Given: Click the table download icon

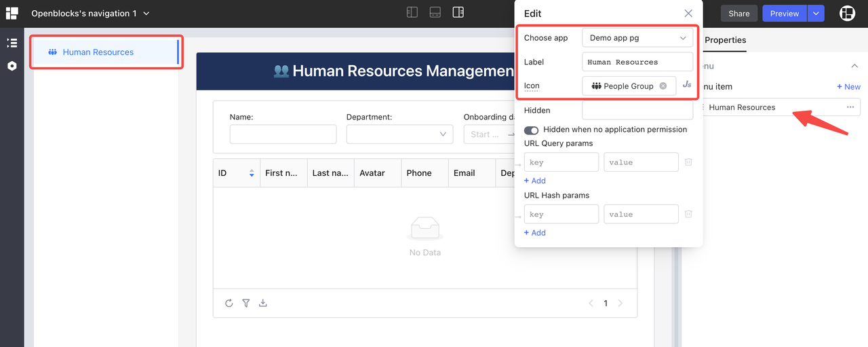Looking at the screenshot, I should [263, 303].
